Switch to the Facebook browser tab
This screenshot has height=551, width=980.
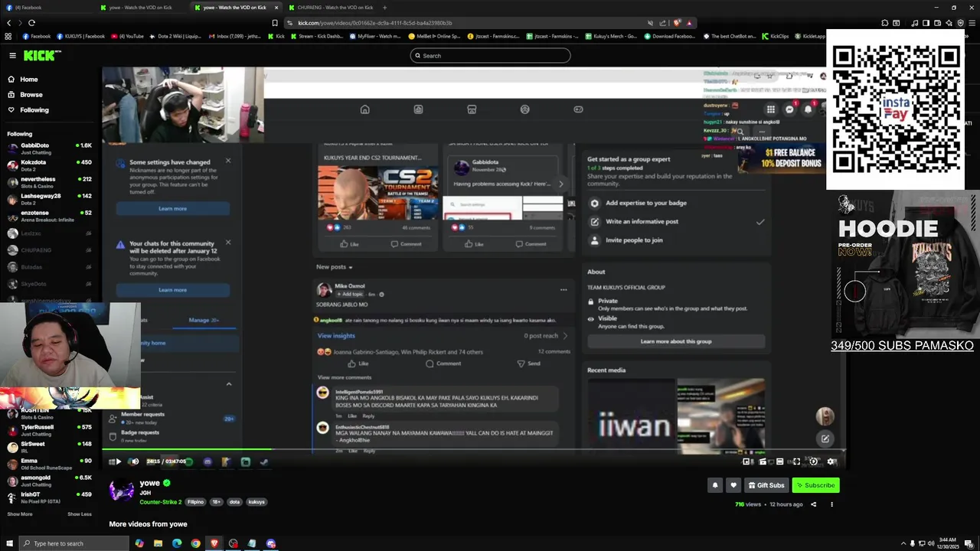click(46, 8)
